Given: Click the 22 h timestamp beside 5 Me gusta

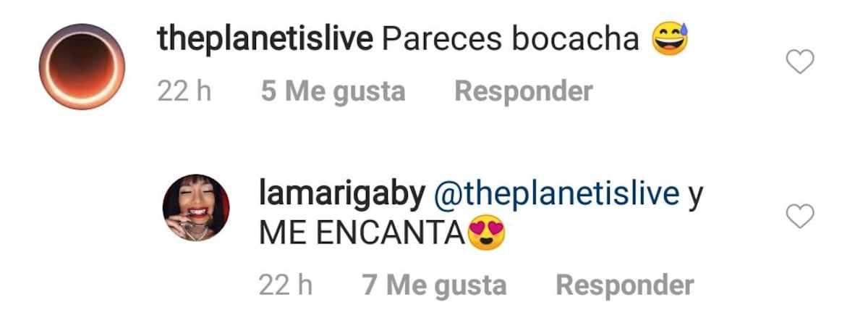Looking at the screenshot, I should click(x=184, y=91).
